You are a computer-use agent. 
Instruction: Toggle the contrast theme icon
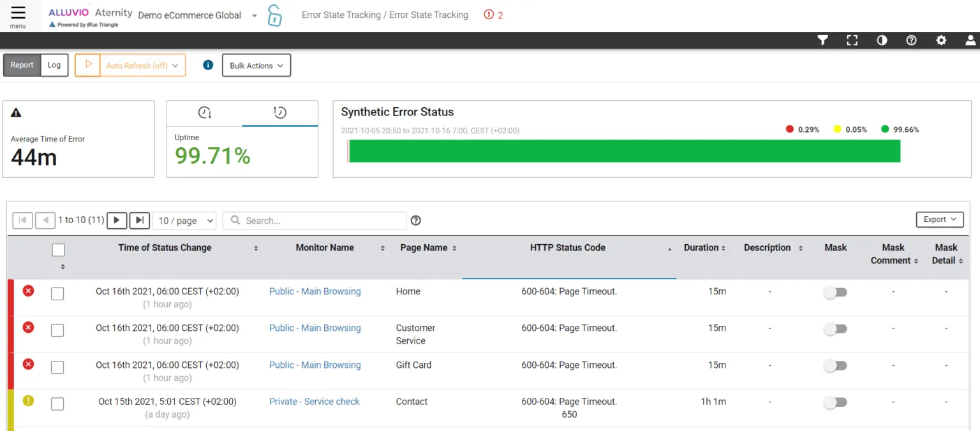(x=882, y=40)
